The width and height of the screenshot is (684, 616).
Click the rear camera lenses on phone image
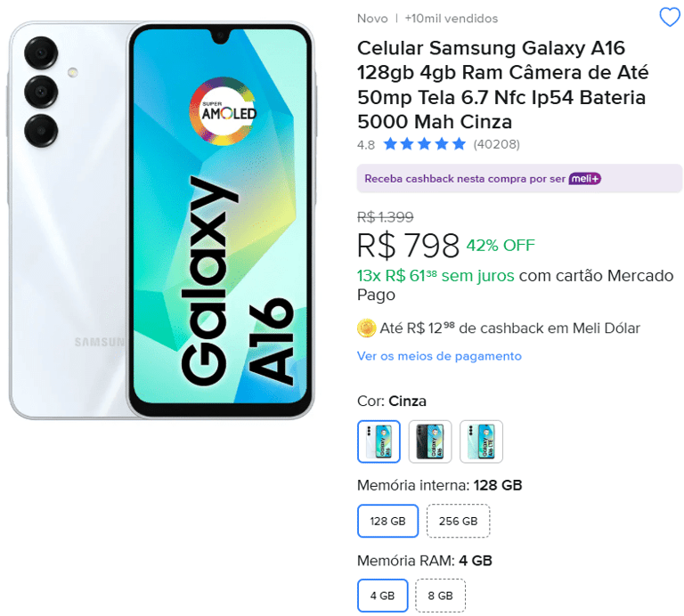(x=41, y=93)
